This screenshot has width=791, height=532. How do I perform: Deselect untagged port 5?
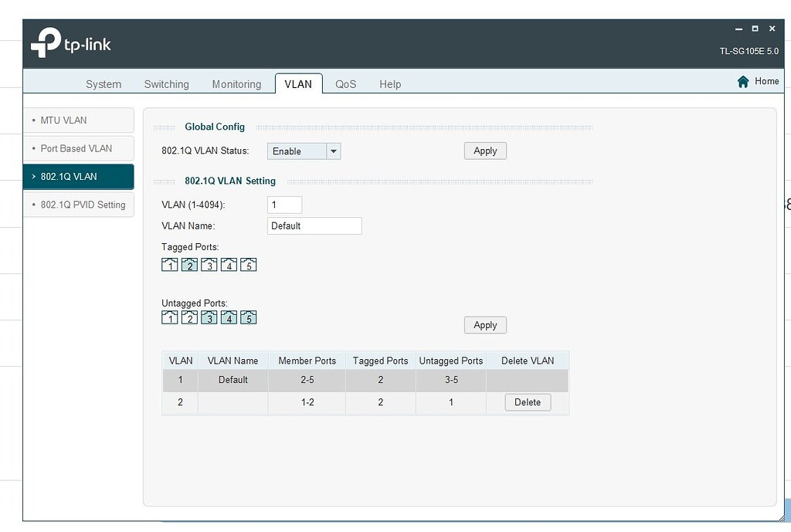[247, 317]
